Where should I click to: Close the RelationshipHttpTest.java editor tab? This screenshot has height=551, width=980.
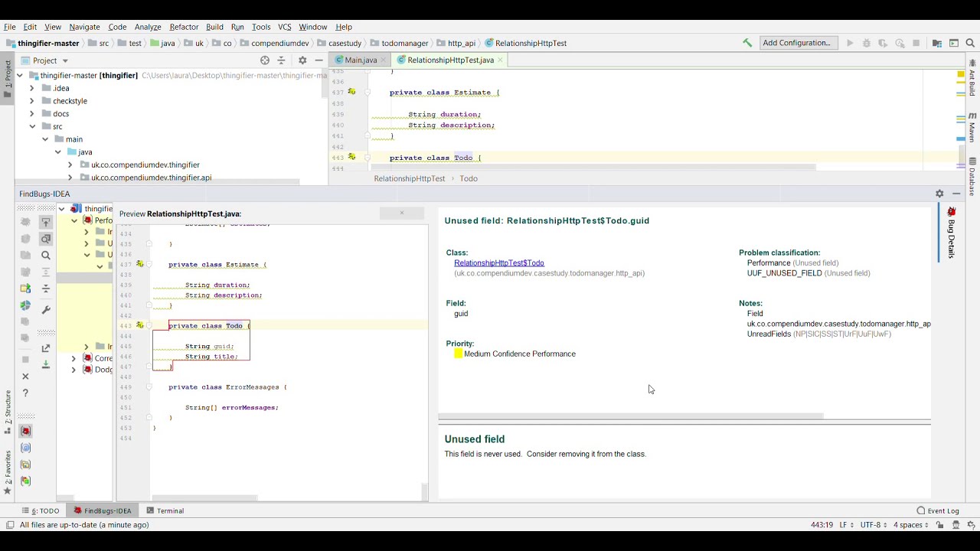[500, 60]
